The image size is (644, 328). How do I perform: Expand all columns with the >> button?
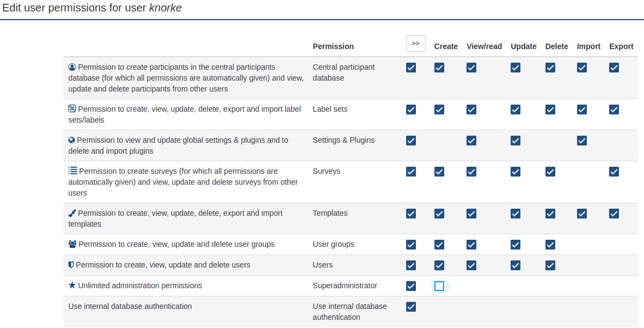pyautogui.click(x=415, y=44)
